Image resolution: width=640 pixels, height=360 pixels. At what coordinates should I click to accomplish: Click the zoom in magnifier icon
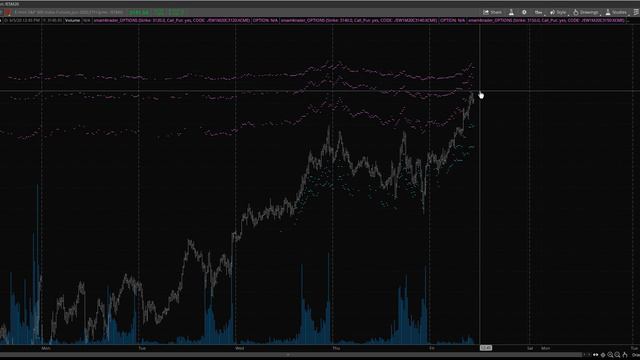pos(610,355)
